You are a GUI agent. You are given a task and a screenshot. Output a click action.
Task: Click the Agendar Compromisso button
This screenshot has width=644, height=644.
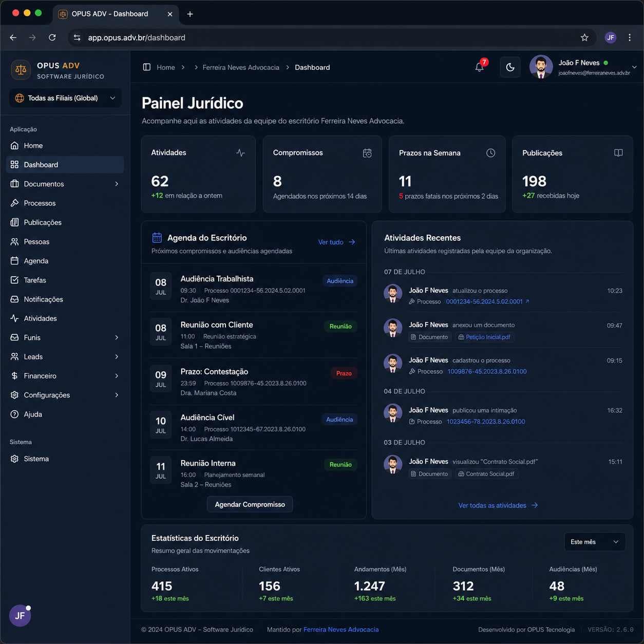click(250, 504)
